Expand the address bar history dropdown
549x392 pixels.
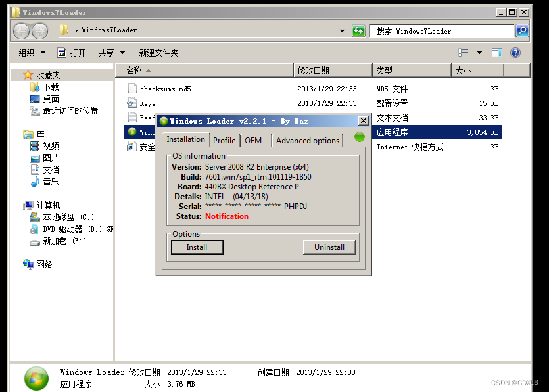tap(342, 31)
